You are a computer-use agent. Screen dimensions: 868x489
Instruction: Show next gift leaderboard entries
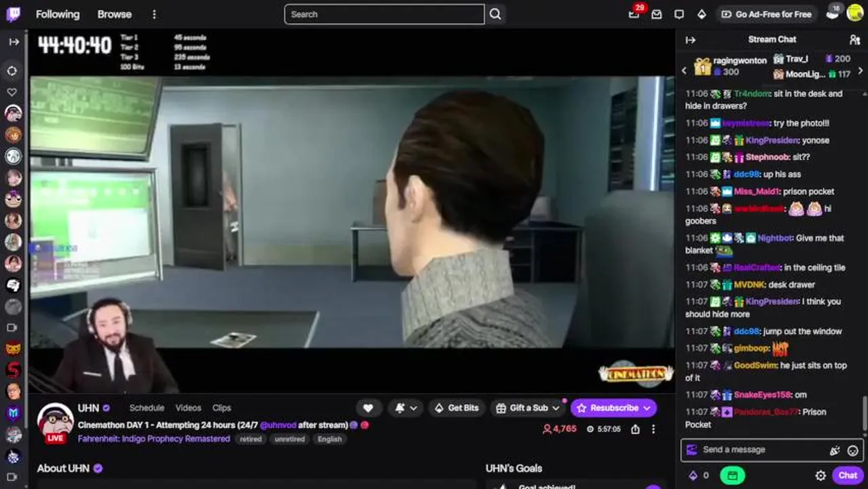point(861,71)
